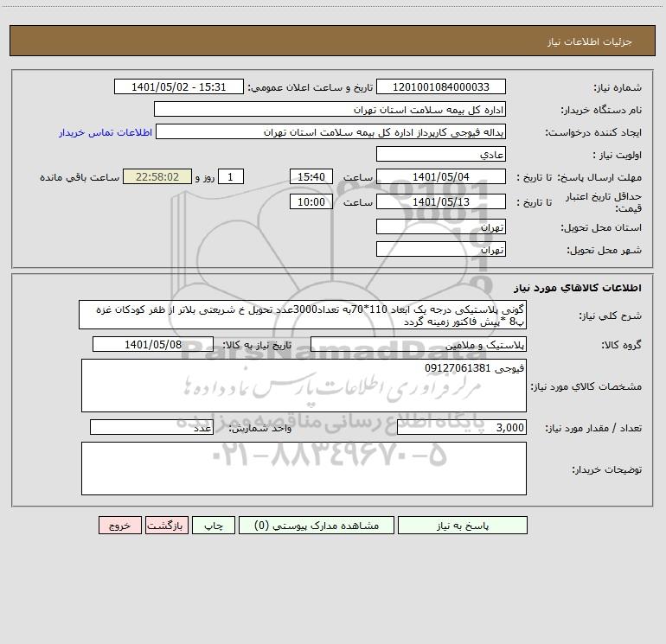
Task: Click the 'خروج' exit button
Action: [119, 526]
